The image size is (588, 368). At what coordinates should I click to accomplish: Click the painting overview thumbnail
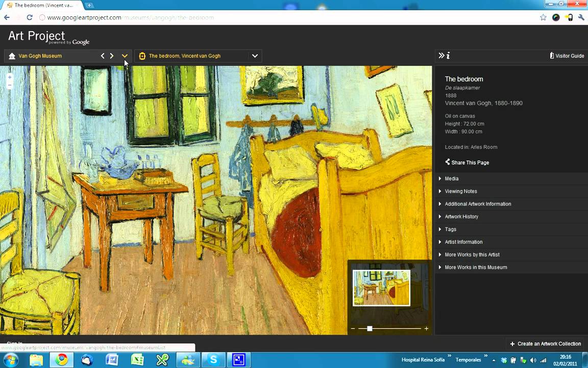(x=381, y=288)
